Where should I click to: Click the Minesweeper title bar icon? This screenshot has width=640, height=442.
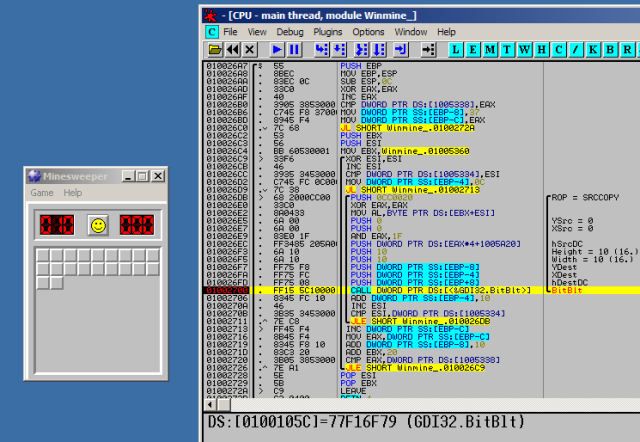tap(34, 176)
